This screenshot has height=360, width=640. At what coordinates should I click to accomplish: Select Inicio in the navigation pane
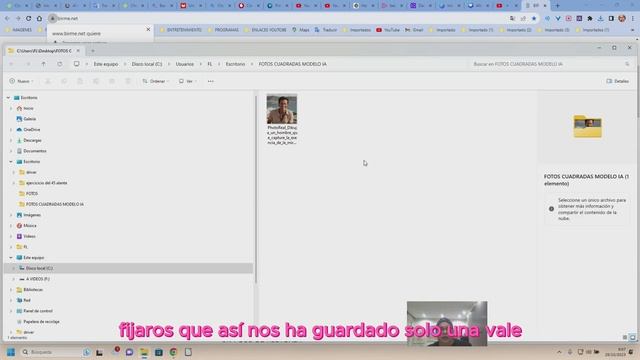(28, 108)
